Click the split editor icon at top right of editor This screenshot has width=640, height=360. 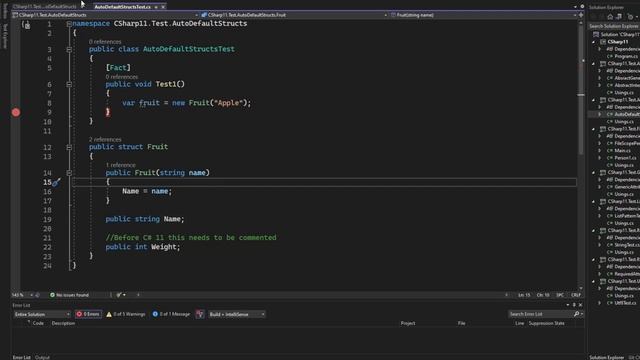coord(581,15)
